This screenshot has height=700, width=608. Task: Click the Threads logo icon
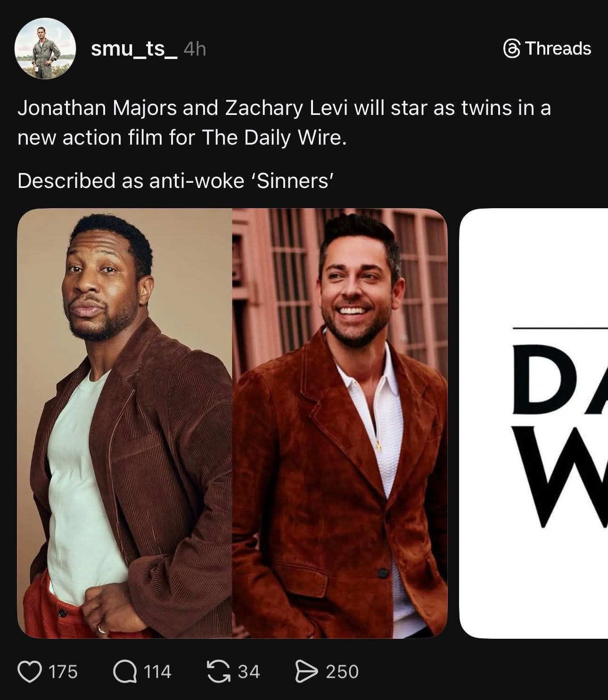pos(511,49)
